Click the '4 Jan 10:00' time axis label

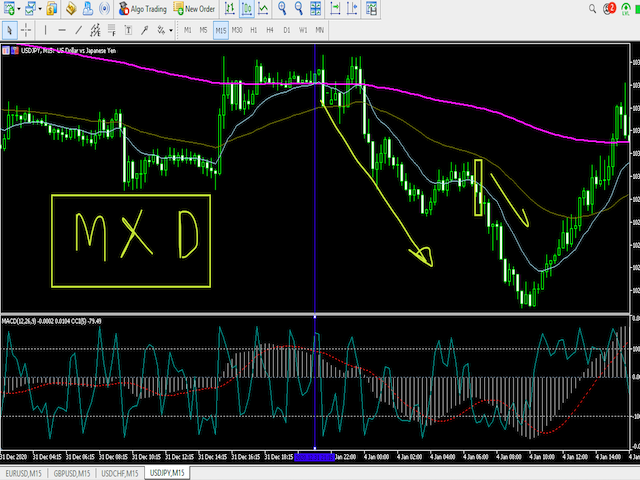coord(542,457)
